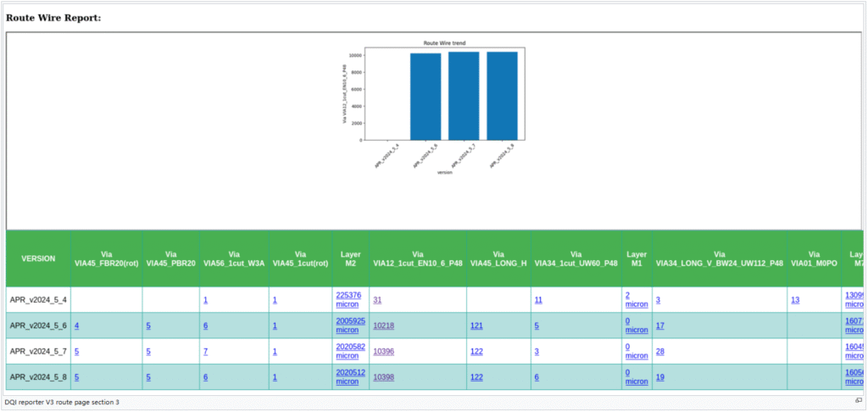Open the 28 link in VIA34_LONG_V column

pyautogui.click(x=659, y=351)
